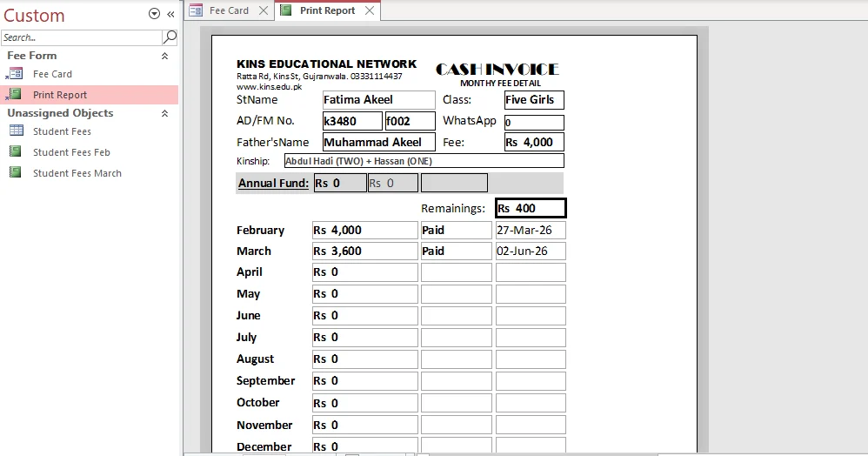The height and width of the screenshot is (456, 868).
Task: Open Print Report item label in navigation
Action: (x=60, y=95)
